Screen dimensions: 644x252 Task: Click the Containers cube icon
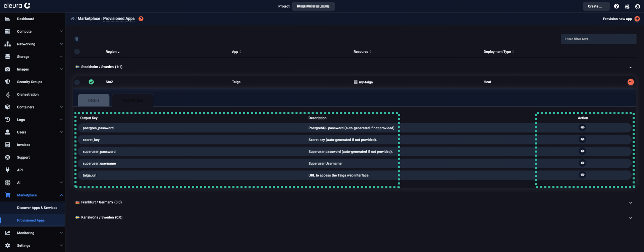[7, 107]
